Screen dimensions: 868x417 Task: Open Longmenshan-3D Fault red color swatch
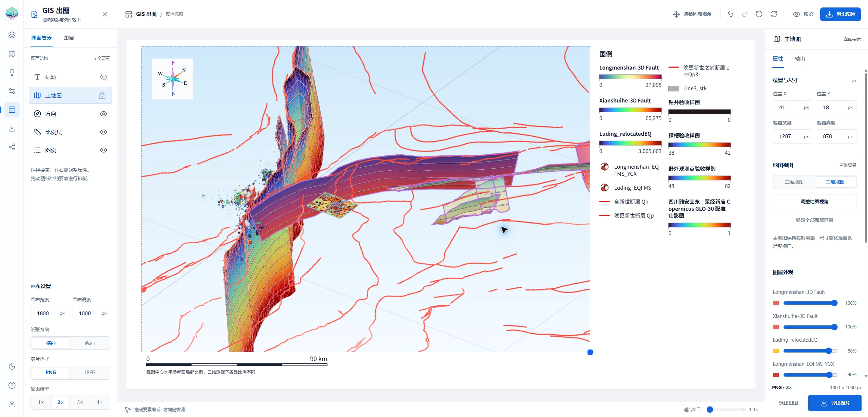tap(776, 303)
